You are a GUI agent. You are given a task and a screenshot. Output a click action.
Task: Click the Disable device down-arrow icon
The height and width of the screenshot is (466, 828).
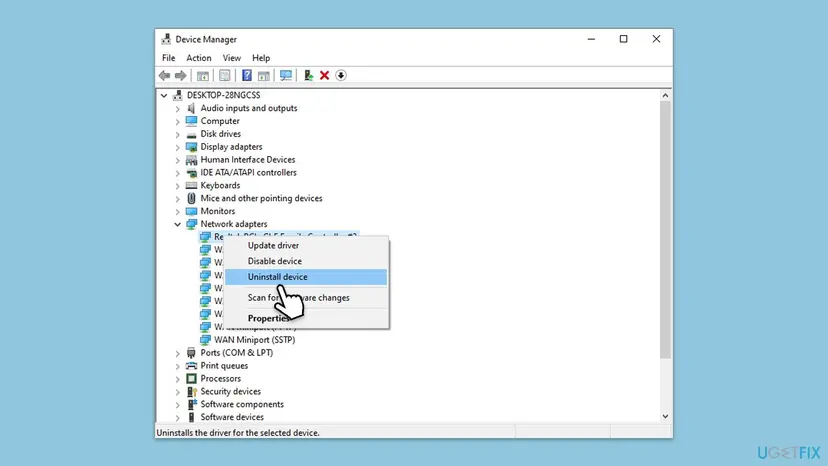341,76
